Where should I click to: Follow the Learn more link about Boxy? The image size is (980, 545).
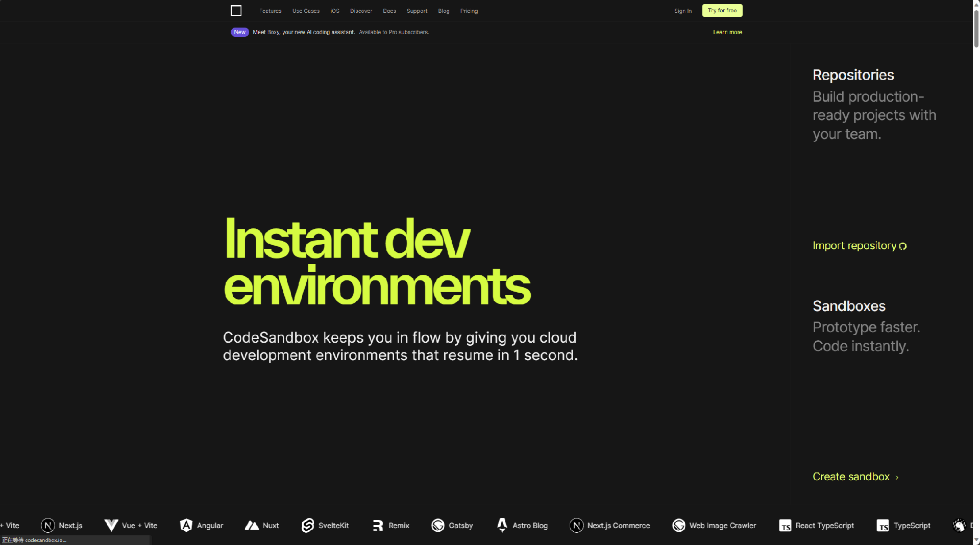pyautogui.click(x=727, y=32)
